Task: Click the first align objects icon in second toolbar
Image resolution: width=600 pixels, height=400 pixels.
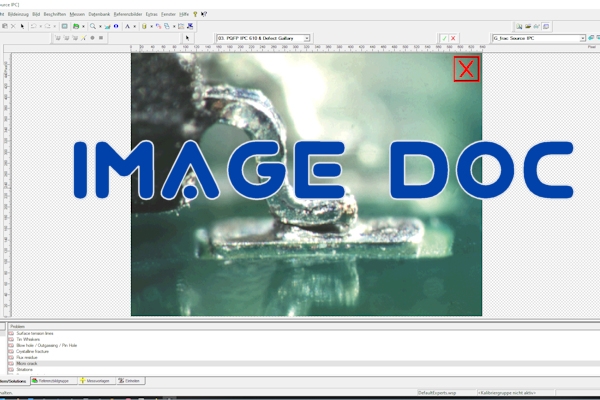Action: click(x=58, y=38)
